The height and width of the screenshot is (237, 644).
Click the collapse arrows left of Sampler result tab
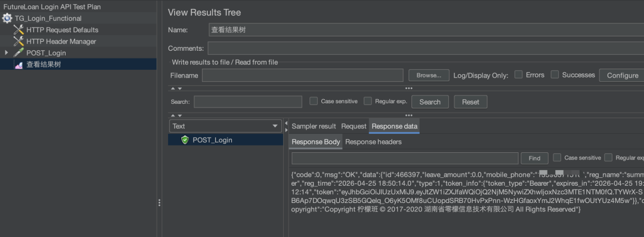tap(286, 127)
